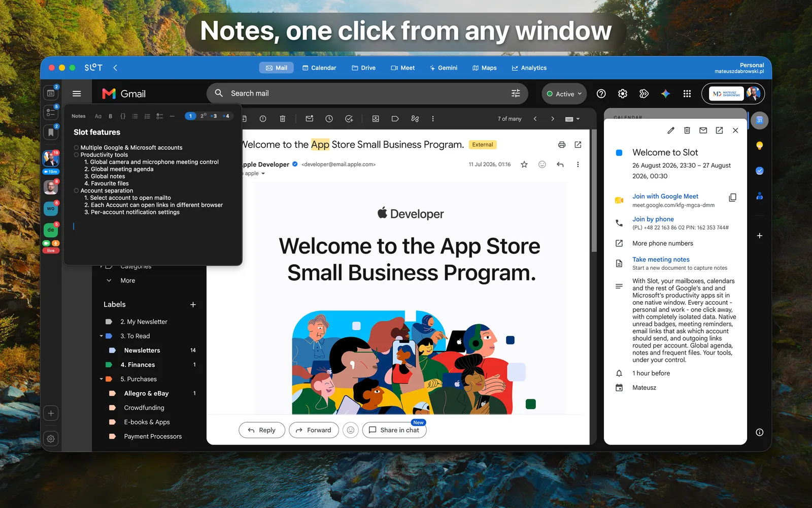The width and height of the screenshot is (812, 508).
Task: Open the Labels icon in email toolbar
Action: pos(395,119)
